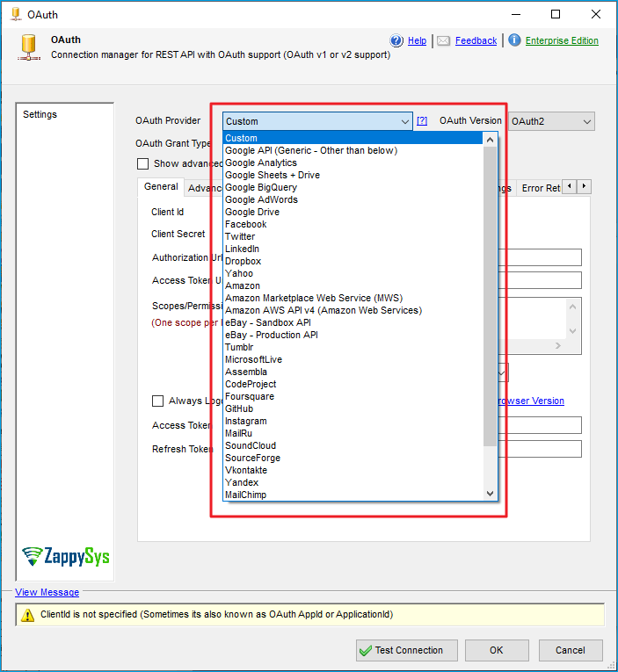
Task: Select Foursquare from provider list
Action: coord(353,396)
